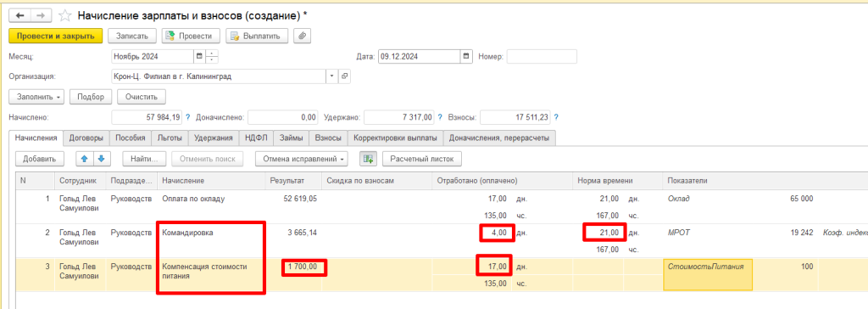Screen dimensions: 868x309
Task: Open the organization record icon
Action: coord(344,76)
